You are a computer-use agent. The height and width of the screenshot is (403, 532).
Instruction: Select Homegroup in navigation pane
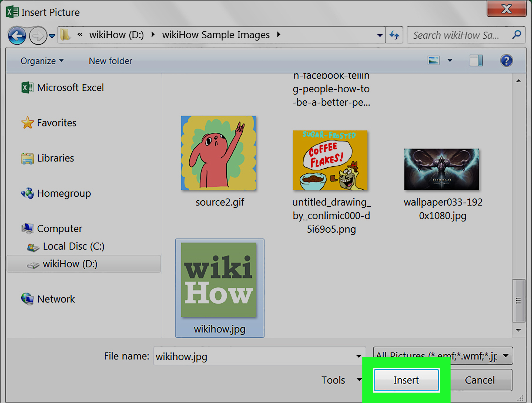pos(56,194)
